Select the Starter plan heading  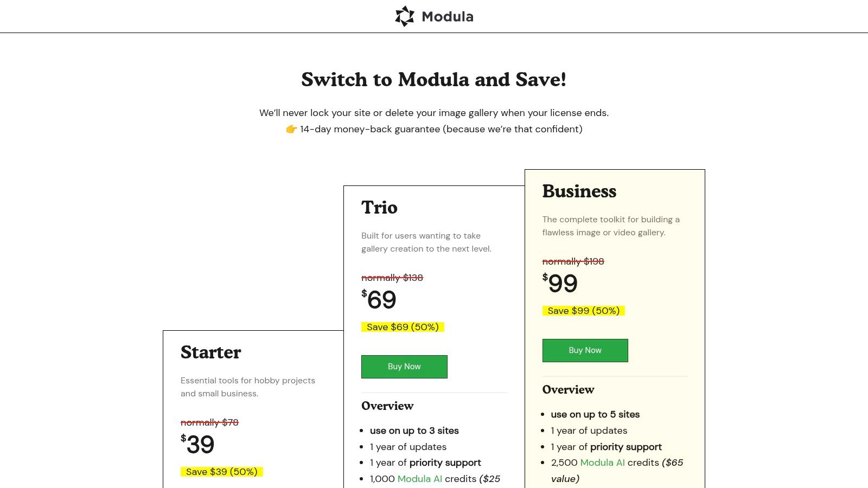[x=210, y=352]
